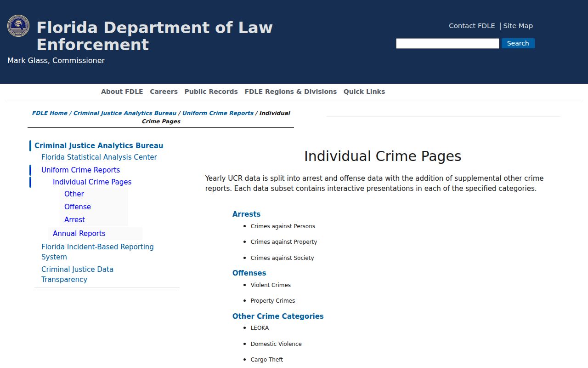Focus the site search input field
Screen dimensions: 588x368
point(447,43)
